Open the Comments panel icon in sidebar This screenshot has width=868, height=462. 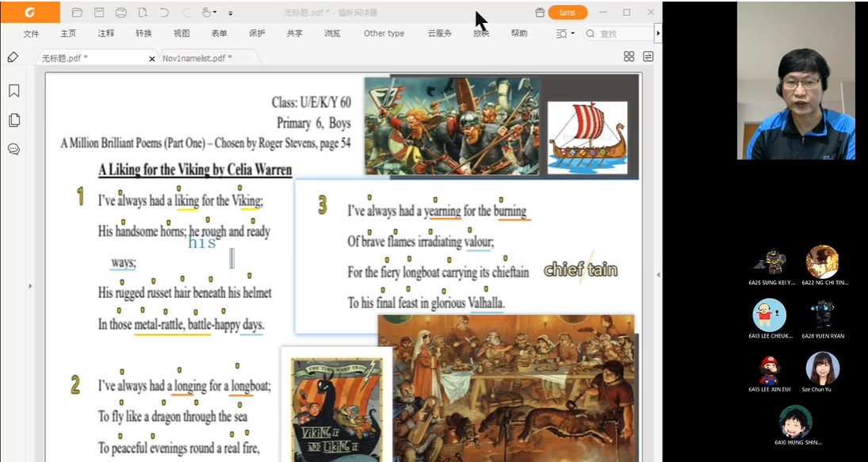(14, 150)
